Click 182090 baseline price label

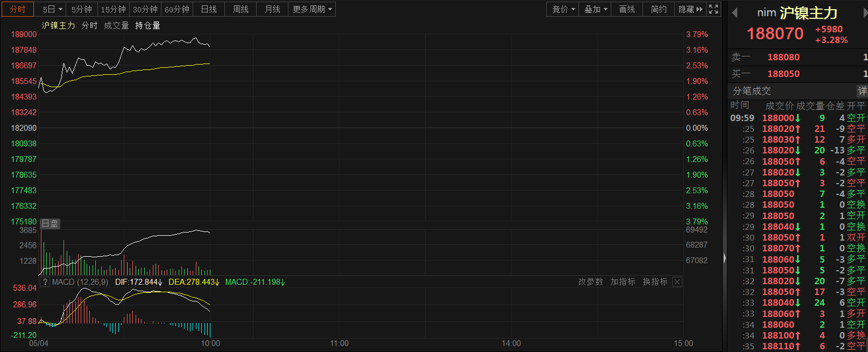click(x=24, y=128)
